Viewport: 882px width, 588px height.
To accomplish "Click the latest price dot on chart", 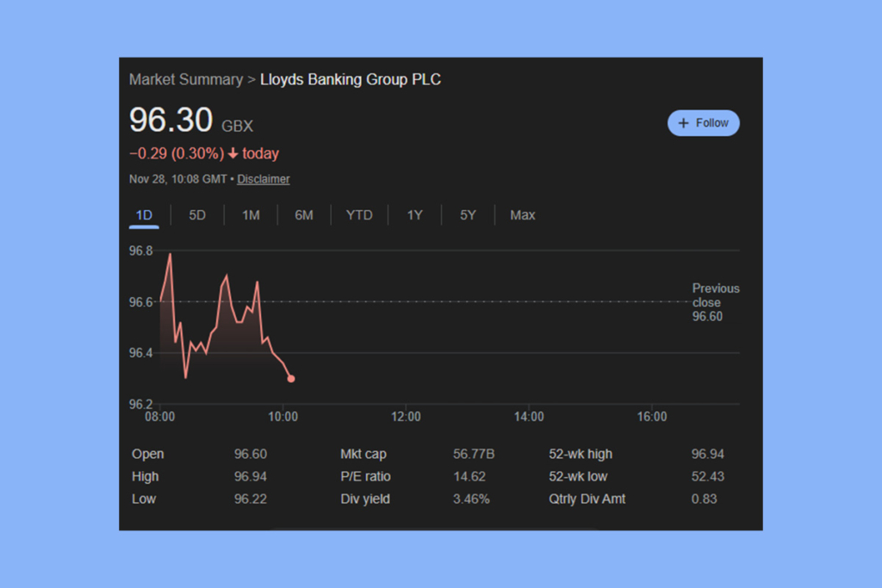I will point(291,378).
